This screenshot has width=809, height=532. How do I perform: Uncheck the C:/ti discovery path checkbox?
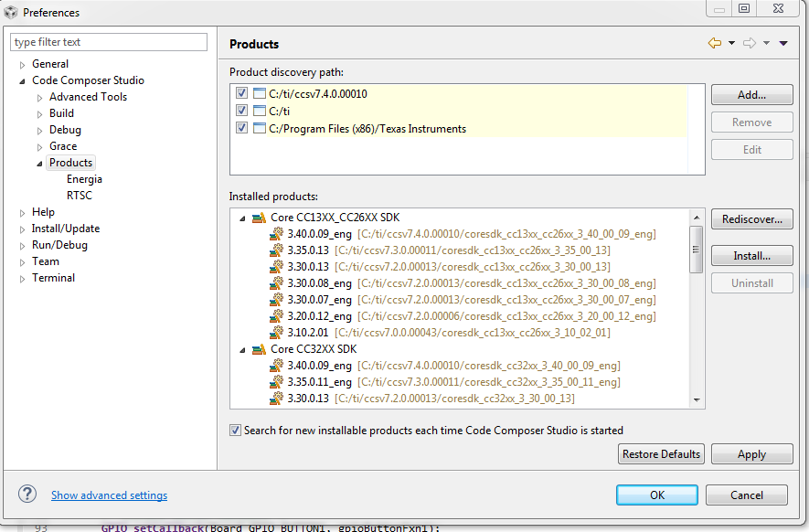point(241,111)
